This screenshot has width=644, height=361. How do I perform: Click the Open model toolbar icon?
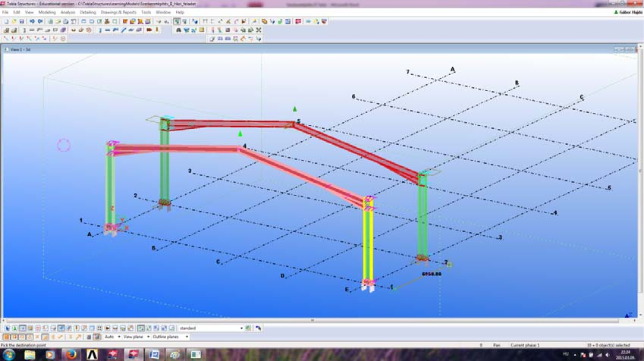pos(14,21)
